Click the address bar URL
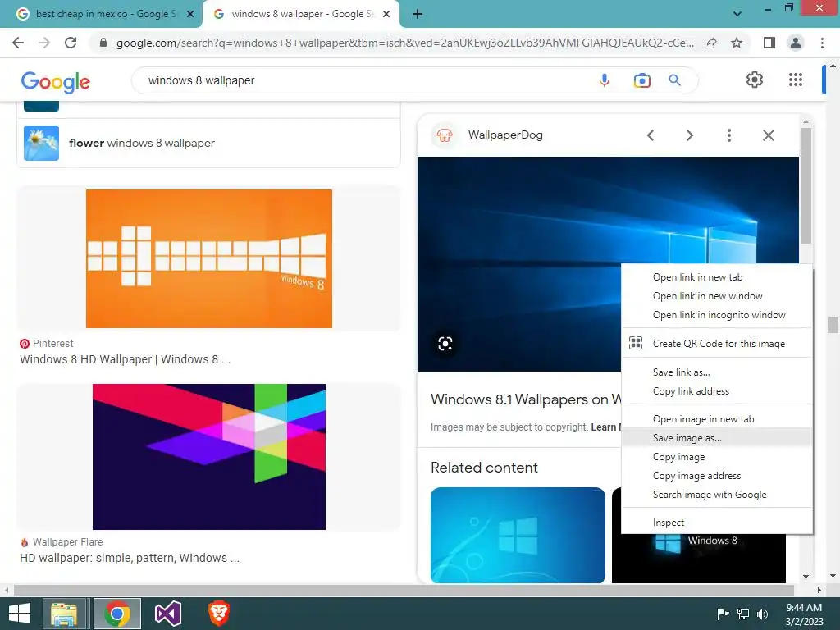 click(x=405, y=43)
